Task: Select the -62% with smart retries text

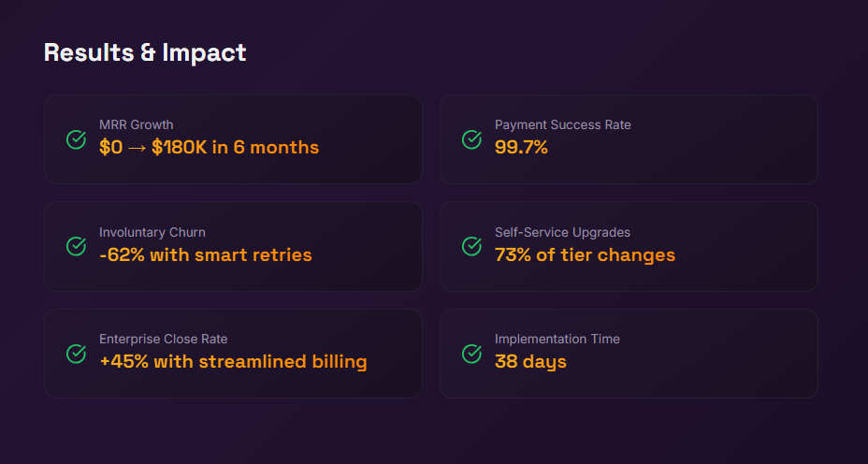Action: (x=205, y=254)
